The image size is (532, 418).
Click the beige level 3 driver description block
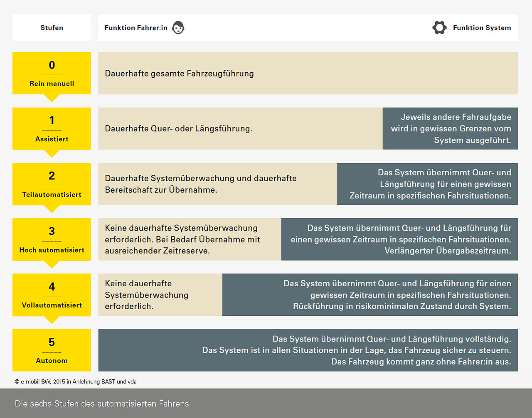[x=189, y=239]
